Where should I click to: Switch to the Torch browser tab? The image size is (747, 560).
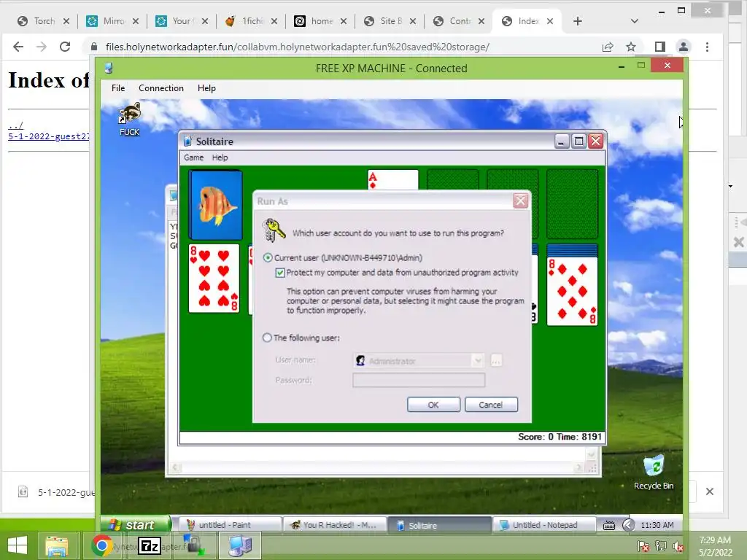coord(44,21)
